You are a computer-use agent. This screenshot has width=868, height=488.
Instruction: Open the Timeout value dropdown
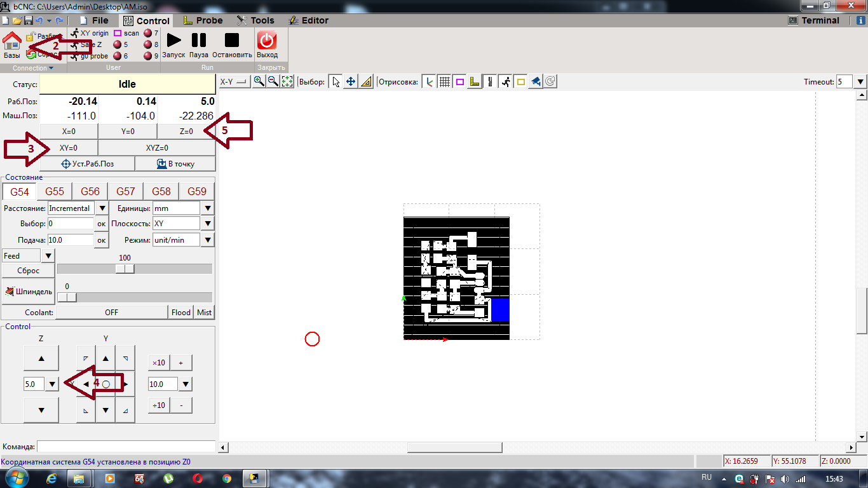860,81
